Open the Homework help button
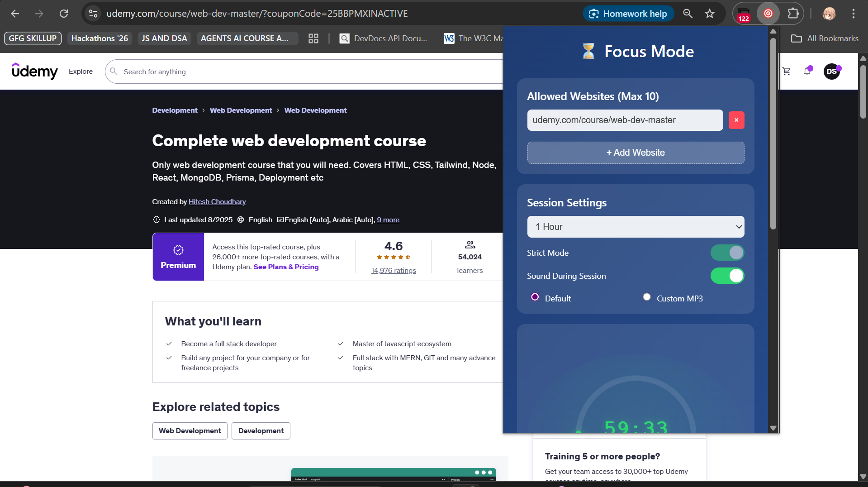The width and height of the screenshot is (868, 487). [x=628, y=14]
